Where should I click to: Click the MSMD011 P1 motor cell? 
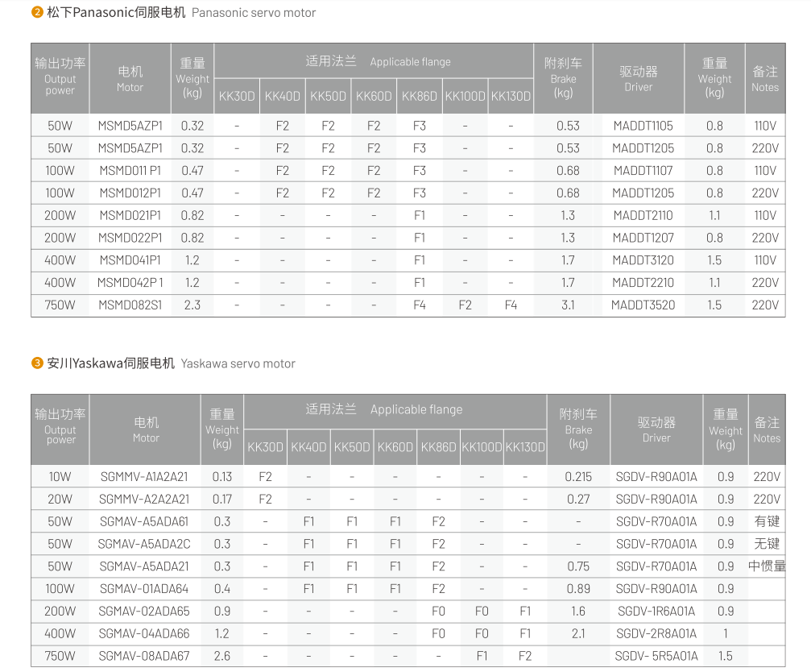pyautogui.click(x=130, y=171)
